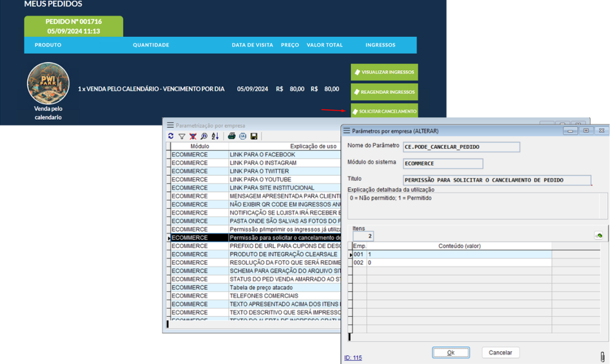The width and height of the screenshot is (613, 364).
Task: Click the paperclip attachment icon
Action: click(x=603, y=356)
